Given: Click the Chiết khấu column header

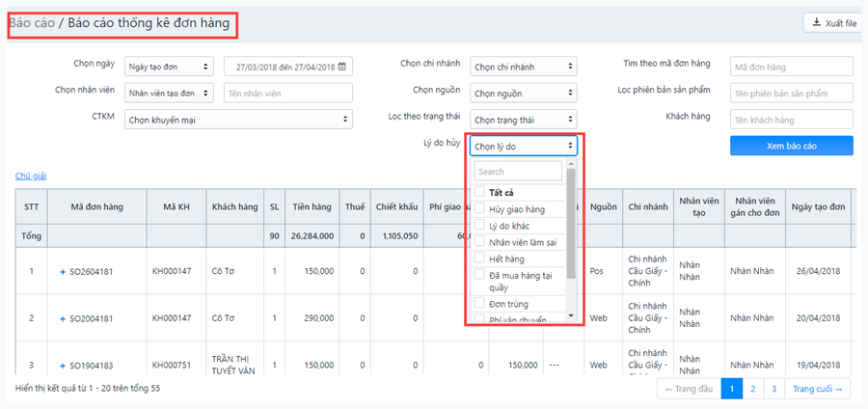Looking at the screenshot, I should [397, 207].
